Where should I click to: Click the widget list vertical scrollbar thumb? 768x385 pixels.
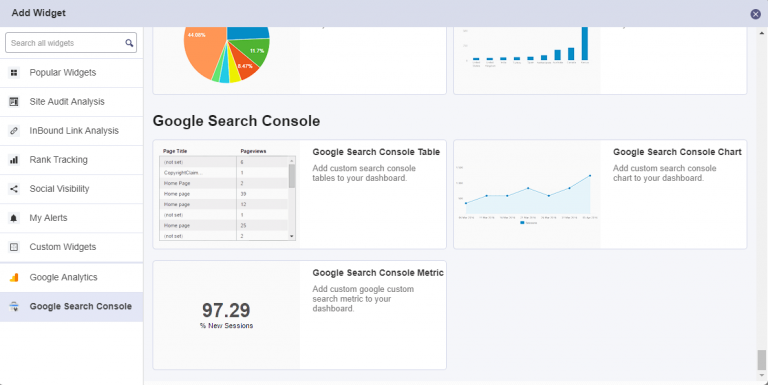point(762,360)
